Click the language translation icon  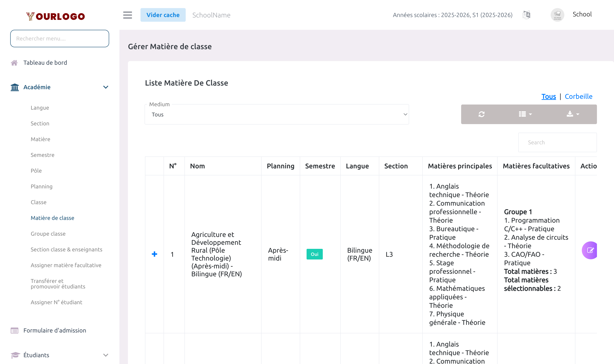pyautogui.click(x=526, y=15)
